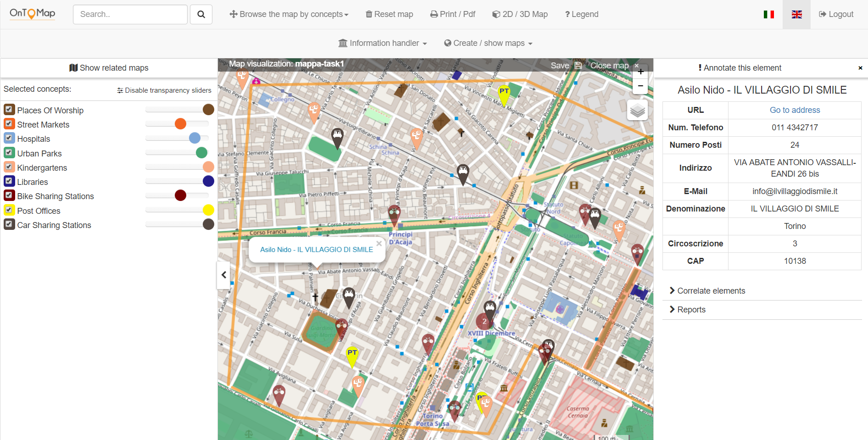Toggle Post Offices checkbox

[9, 210]
